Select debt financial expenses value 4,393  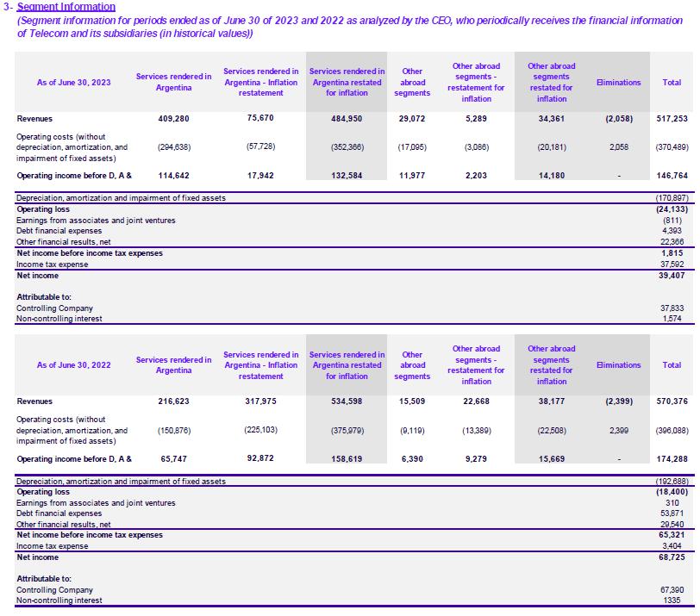tap(678, 231)
